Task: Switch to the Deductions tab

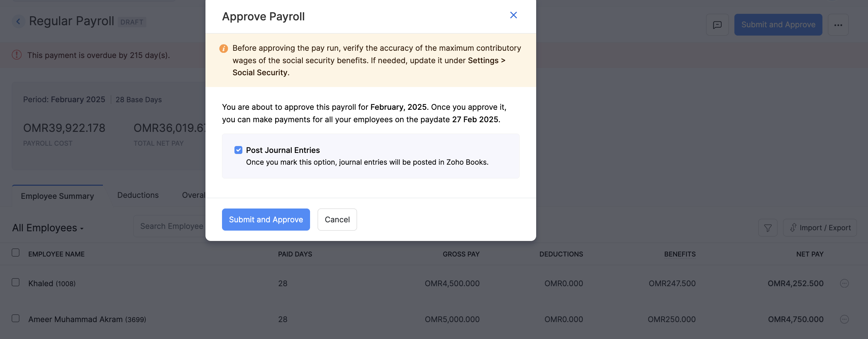Action: (137, 195)
